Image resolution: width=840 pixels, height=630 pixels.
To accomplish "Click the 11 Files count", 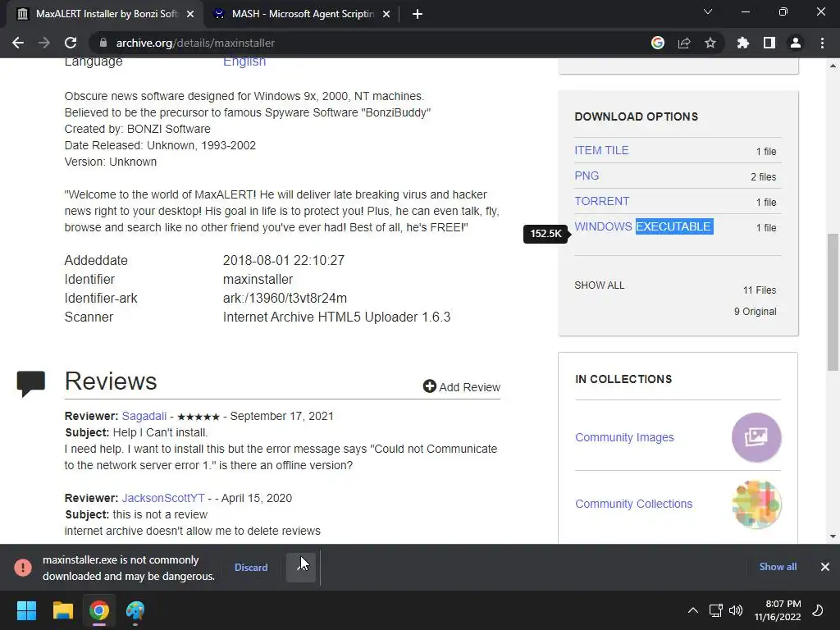I will pyautogui.click(x=759, y=290).
